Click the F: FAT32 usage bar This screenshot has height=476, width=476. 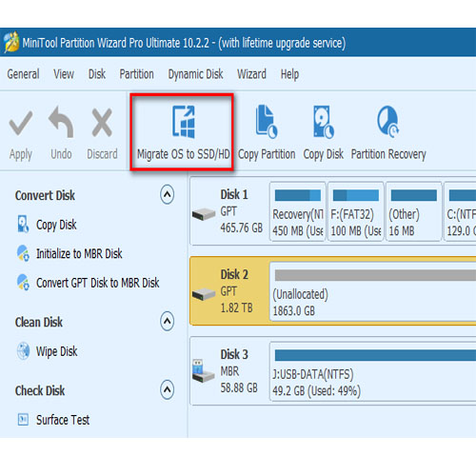pyautogui.click(x=356, y=195)
